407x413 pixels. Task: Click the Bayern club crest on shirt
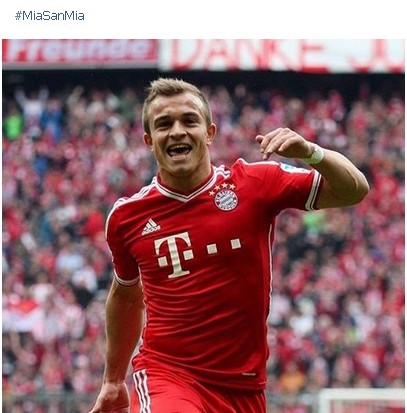226,200
